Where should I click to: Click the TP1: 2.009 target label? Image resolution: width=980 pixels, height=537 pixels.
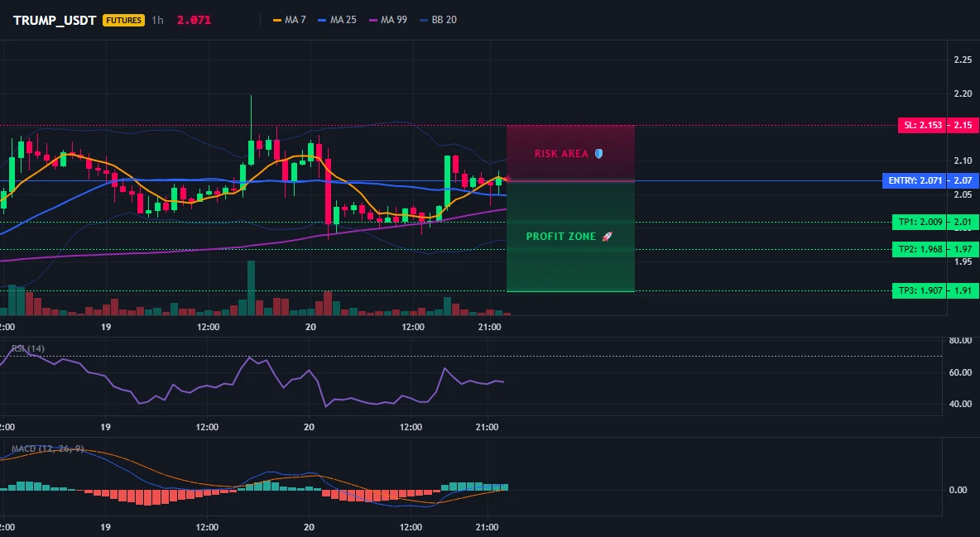coord(920,222)
